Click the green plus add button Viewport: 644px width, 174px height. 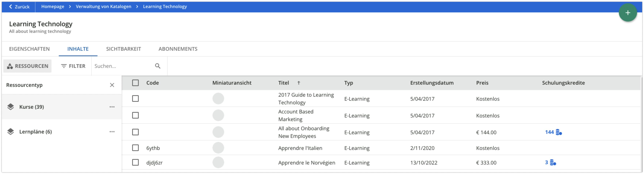pyautogui.click(x=628, y=13)
